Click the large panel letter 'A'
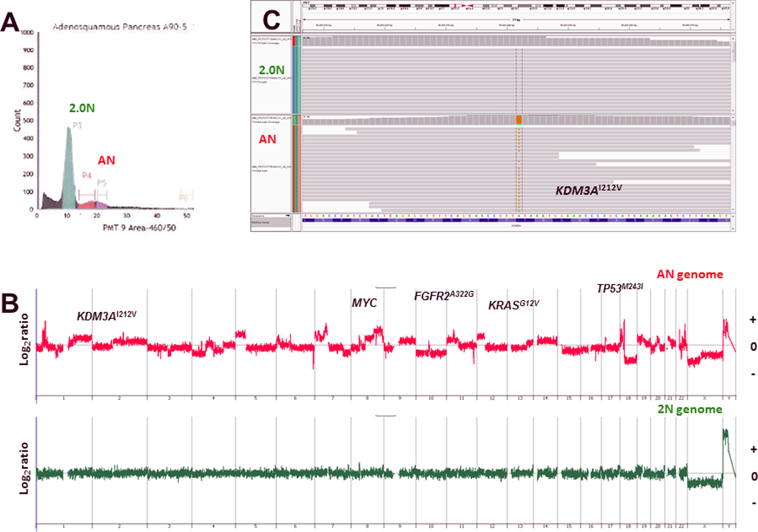 [9, 22]
